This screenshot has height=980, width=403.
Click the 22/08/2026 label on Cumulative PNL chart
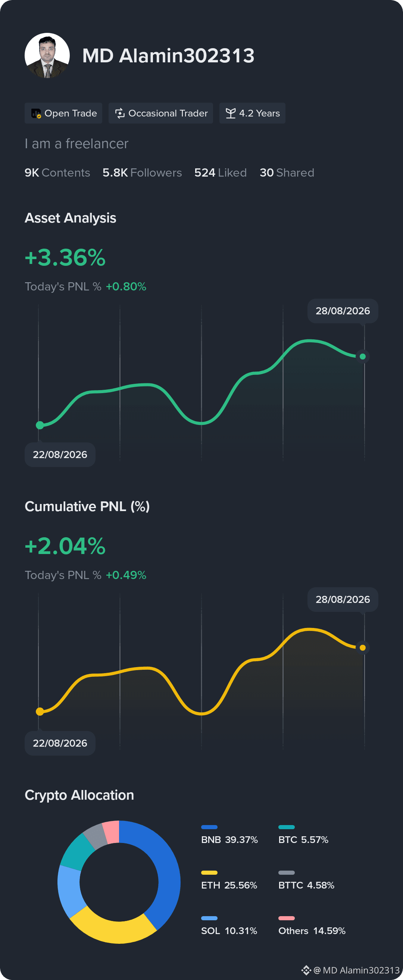point(60,743)
